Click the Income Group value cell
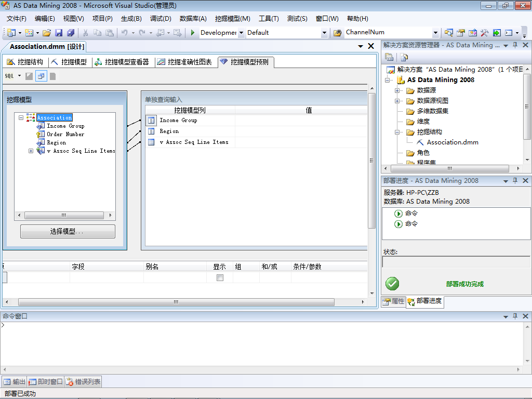Screen dimensions: 532x399 coord(301,121)
